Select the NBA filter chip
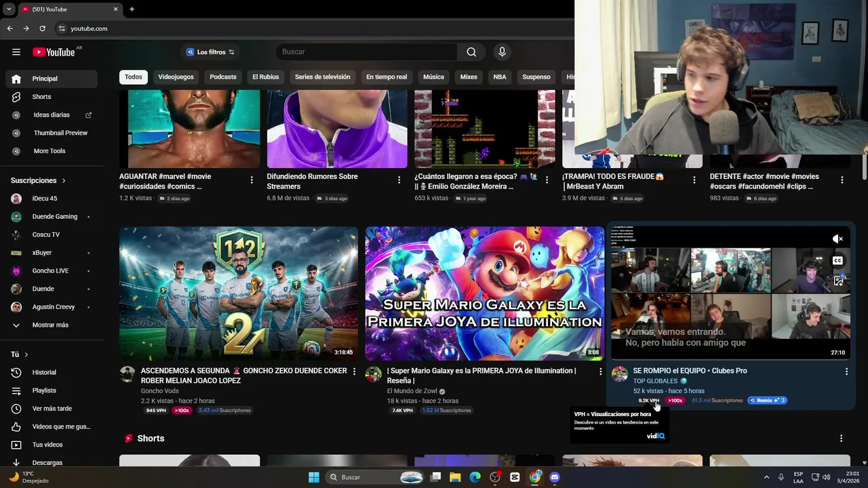The height and width of the screenshot is (488, 868). pyautogui.click(x=500, y=77)
